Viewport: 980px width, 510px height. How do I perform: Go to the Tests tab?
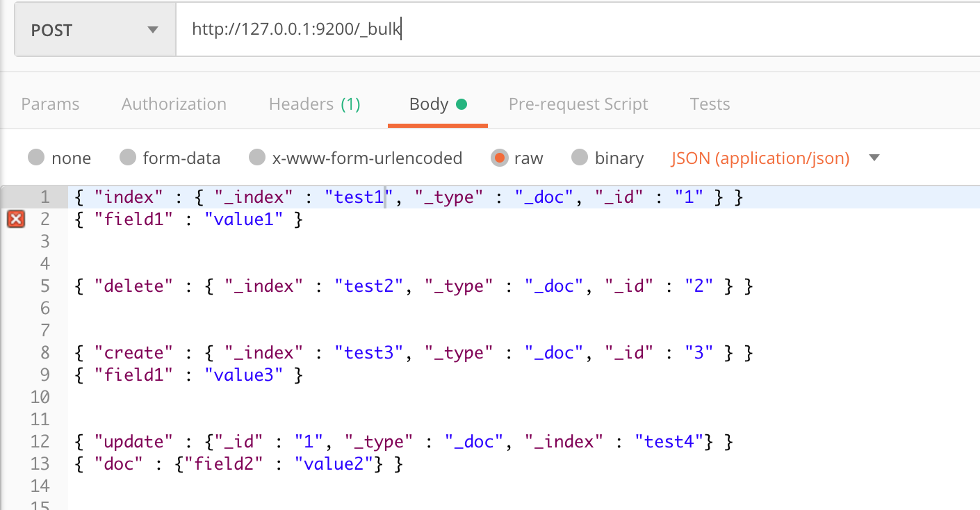coord(710,104)
